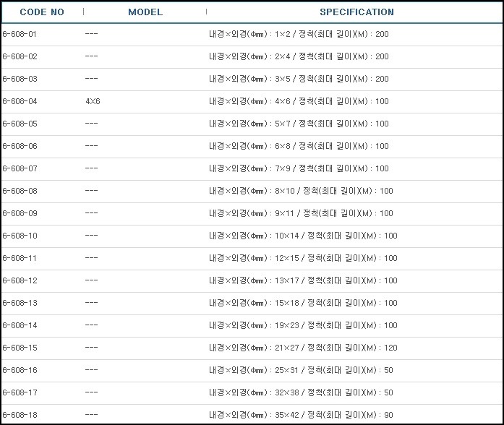The height and width of the screenshot is (425, 504).
Task: Select code 6-608-18
Action: coord(20,415)
